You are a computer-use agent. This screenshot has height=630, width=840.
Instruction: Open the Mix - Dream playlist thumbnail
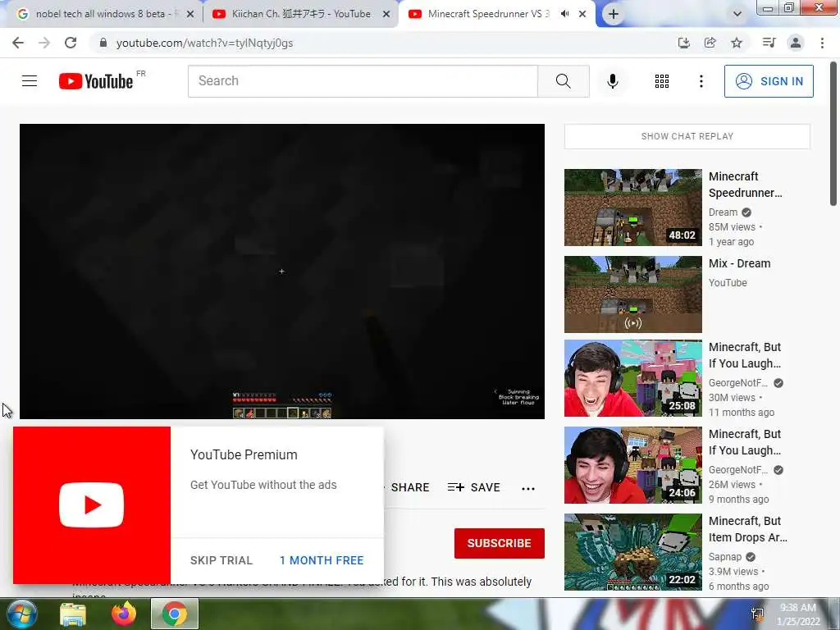tap(633, 294)
